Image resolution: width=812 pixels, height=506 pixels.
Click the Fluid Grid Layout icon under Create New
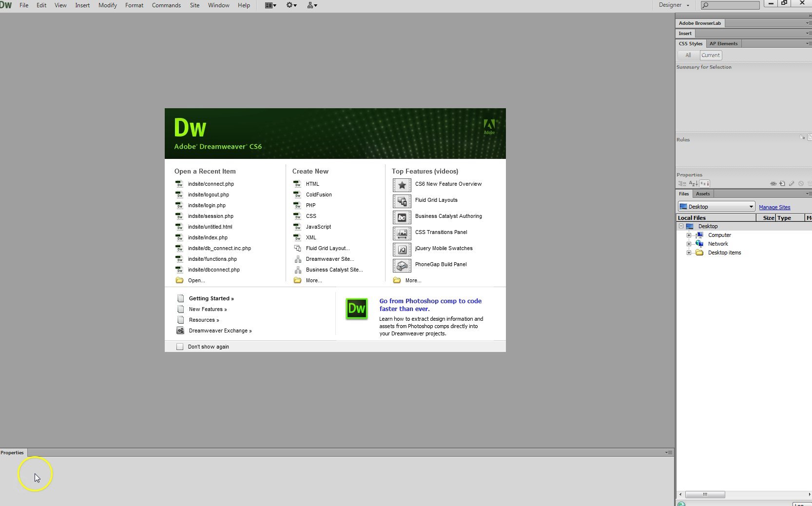tap(297, 248)
